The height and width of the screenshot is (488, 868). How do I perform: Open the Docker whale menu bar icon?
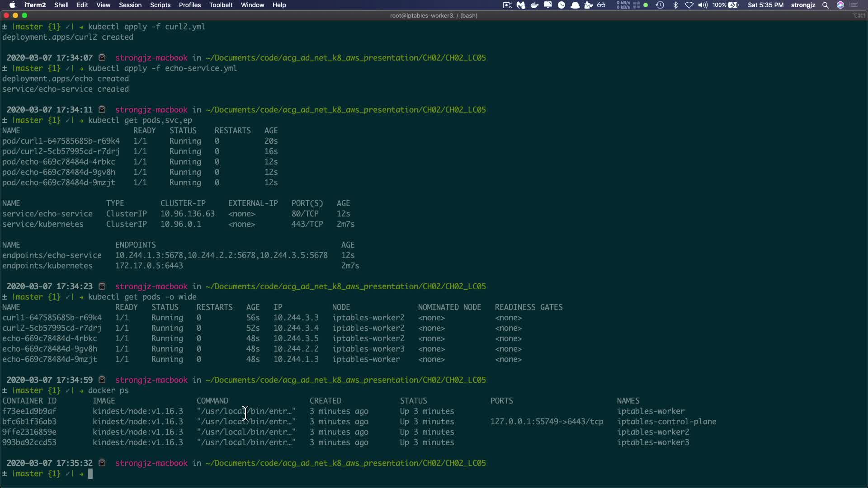[x=534, y=5]
